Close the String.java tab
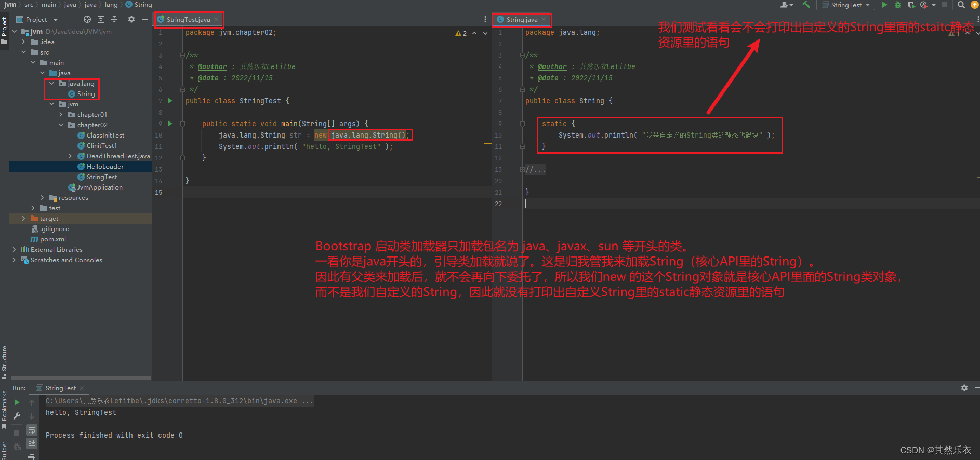The image size is (980, 460). [544, 19]
